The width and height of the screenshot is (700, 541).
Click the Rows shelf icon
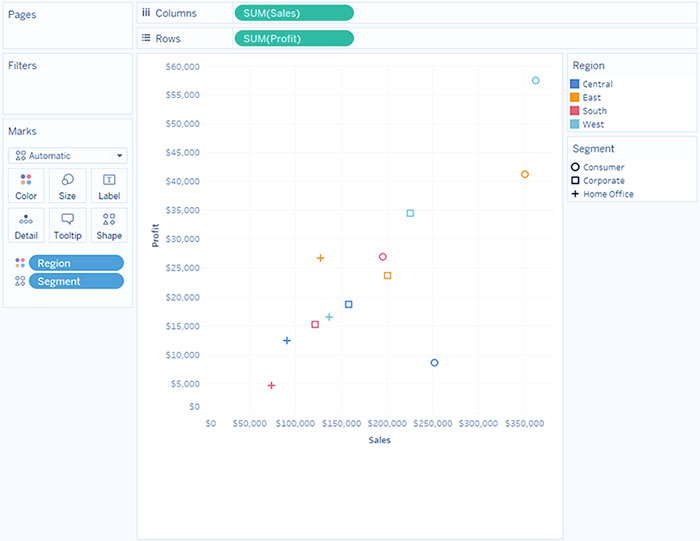pyautogui.click(x=146, y=38)
